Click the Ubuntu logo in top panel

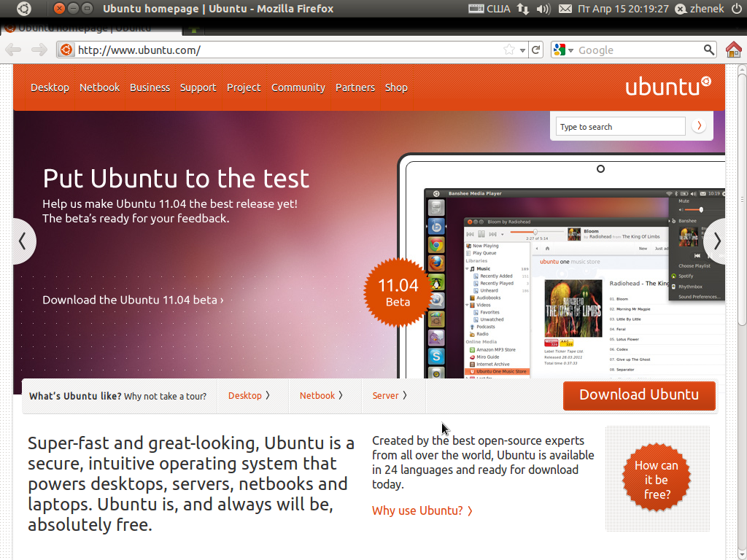point(24,9)
